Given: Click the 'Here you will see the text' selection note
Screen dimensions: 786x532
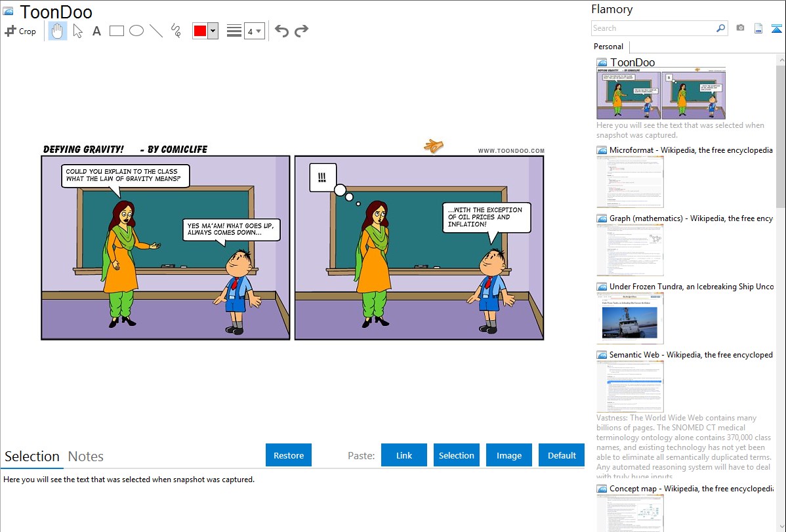Looking at the screenshot, I should coord(129,480).
